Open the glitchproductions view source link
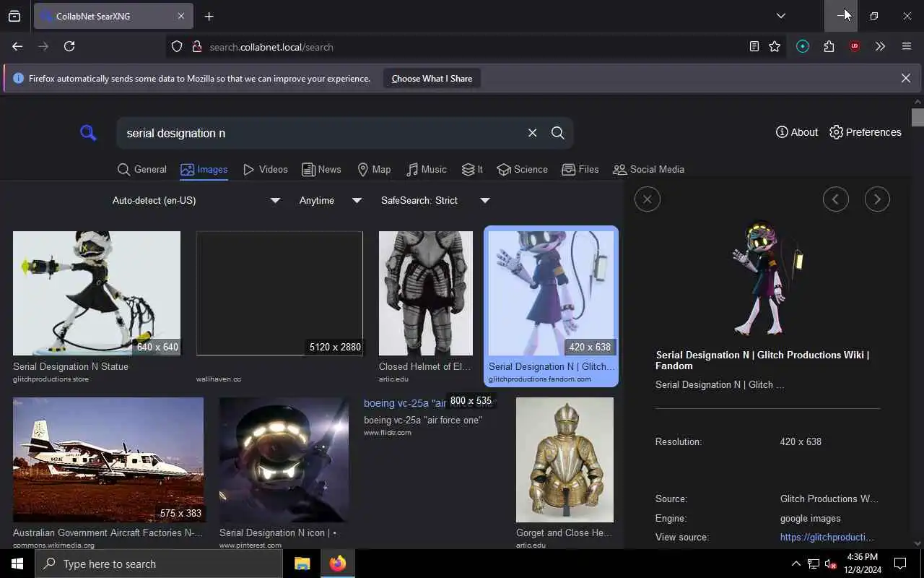 [x=827, y=537]
